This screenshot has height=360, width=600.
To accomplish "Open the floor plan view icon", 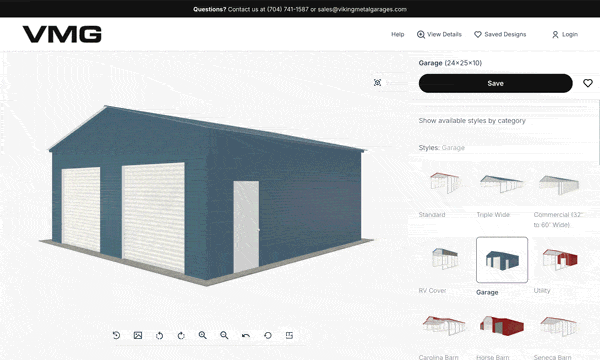I will coord(289,336).
